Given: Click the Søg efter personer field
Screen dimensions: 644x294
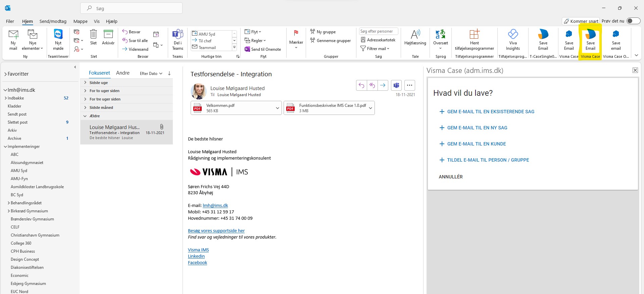Looking at the screenshot, I should [379, 31].
